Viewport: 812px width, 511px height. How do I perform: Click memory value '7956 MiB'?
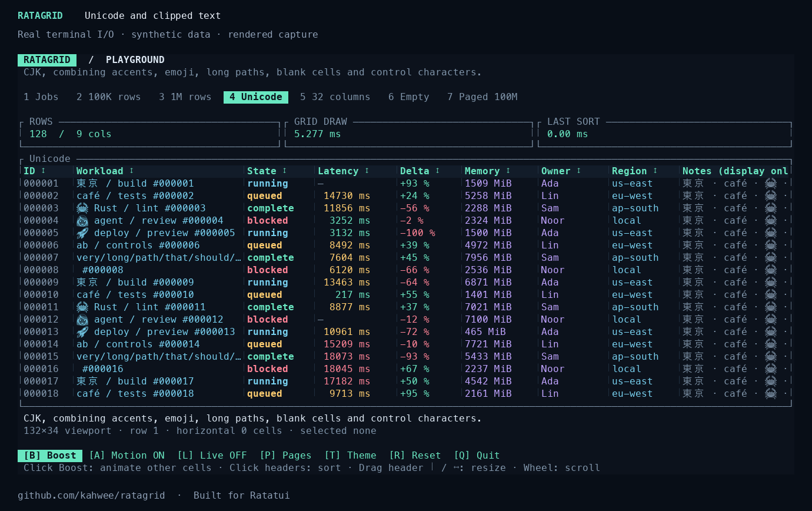point(488,257)
